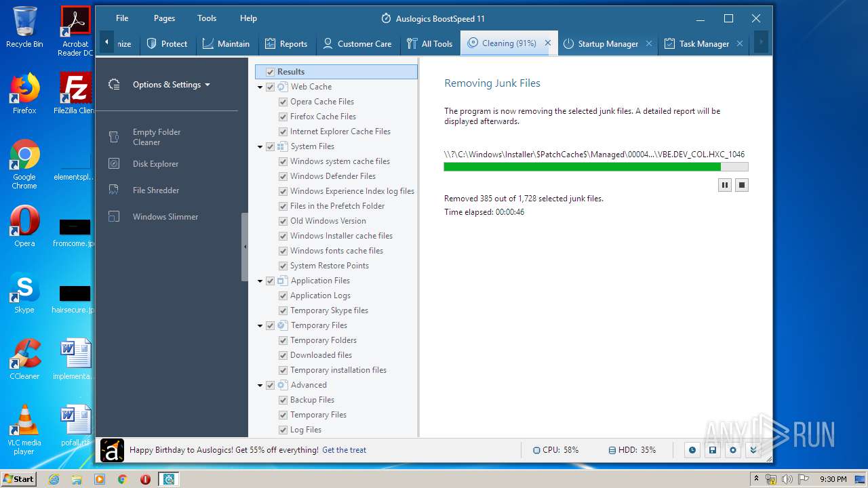Viewport: 868px width, 488px height.
Task: Pause the junk file removal
Action: point(725,185)
